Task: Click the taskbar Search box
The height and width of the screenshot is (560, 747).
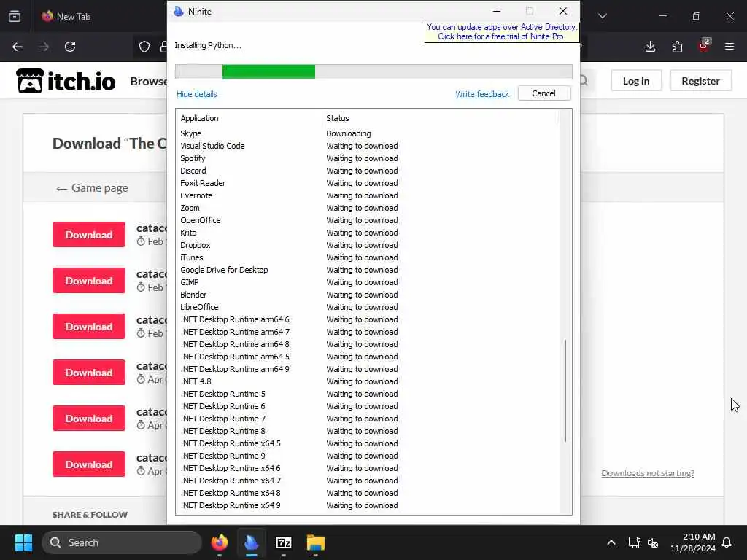Action: point(122,542)
